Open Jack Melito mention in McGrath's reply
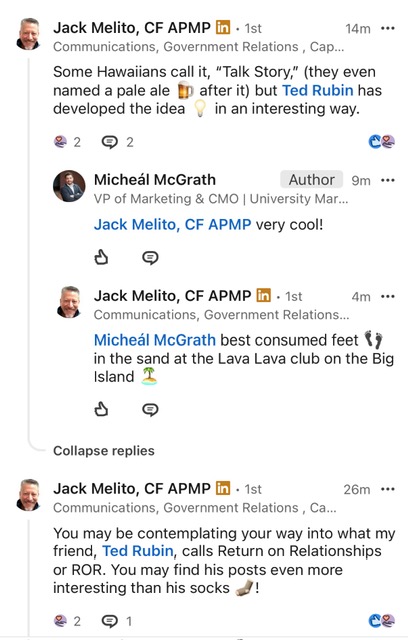 [x=172, y=224]
